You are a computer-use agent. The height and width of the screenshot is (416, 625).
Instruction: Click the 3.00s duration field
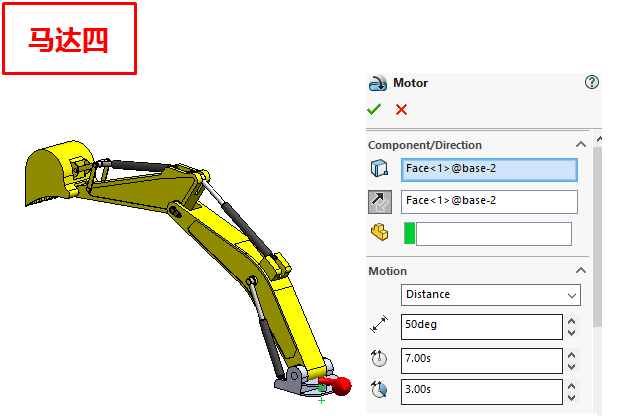482,392
